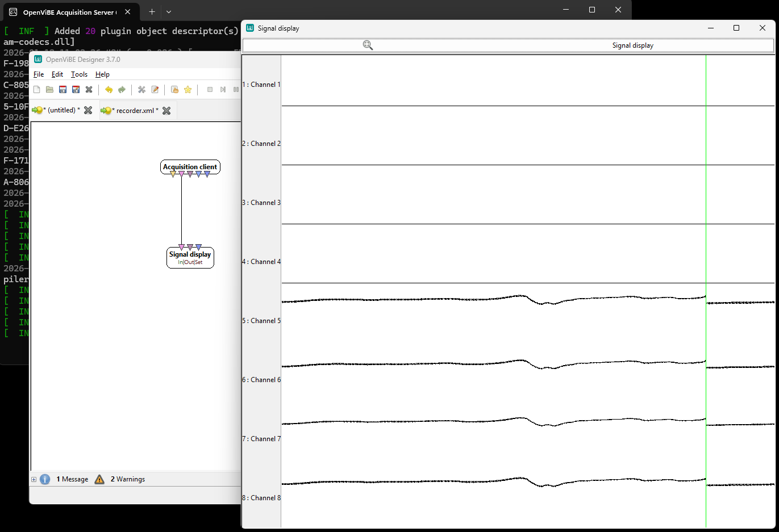Click the warning triangle in the status bar
This screenshot has height=532, width=779.
pos(99,479)
